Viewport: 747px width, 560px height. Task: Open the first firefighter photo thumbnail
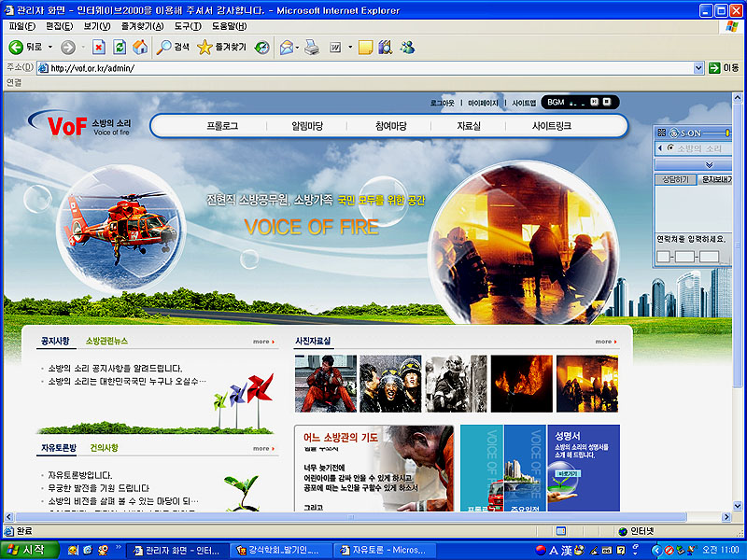[325, 384]
